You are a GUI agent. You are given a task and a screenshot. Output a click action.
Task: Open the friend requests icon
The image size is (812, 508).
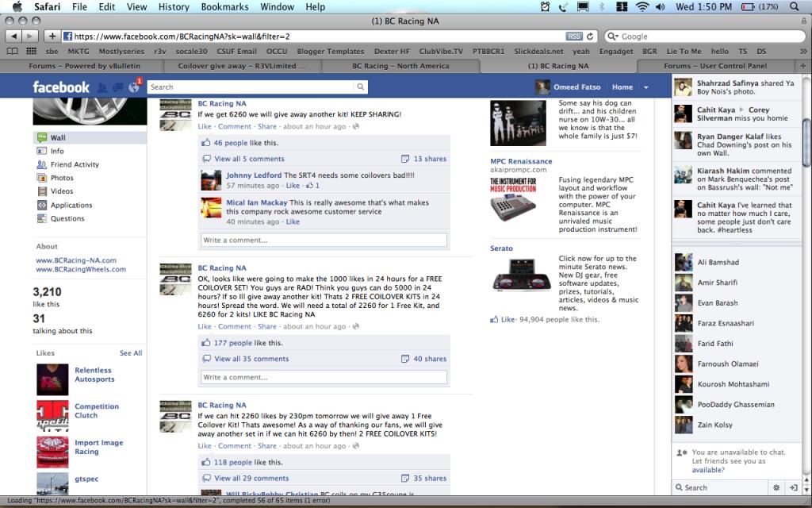(x=101, y=87)
